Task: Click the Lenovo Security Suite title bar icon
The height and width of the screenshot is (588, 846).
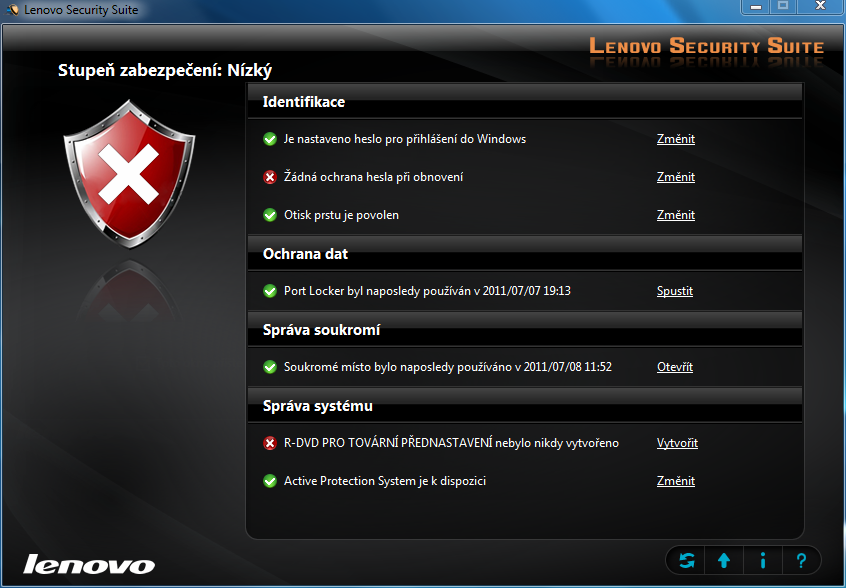Action: tap(13, 10)
